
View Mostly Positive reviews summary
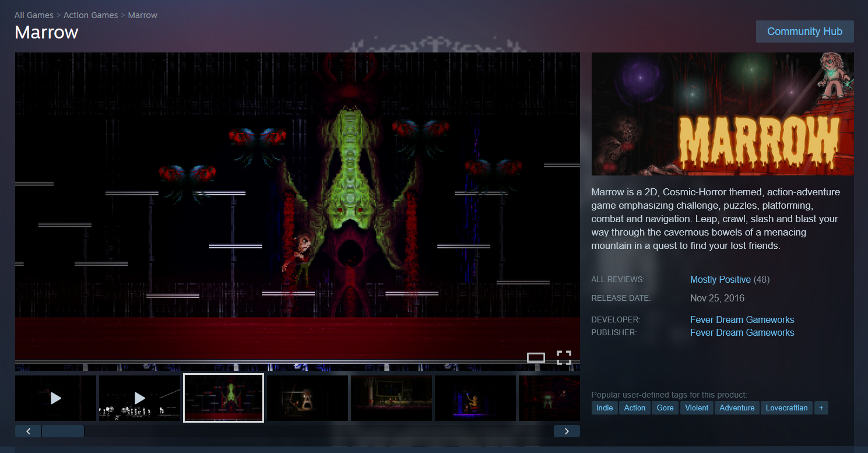[x=721, y=280]
